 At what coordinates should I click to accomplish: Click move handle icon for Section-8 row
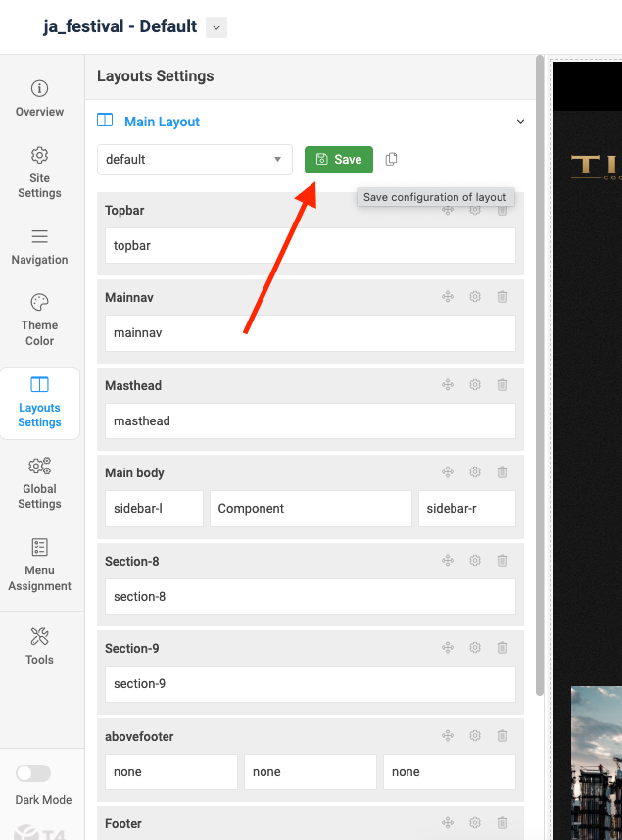click(448, 561)
